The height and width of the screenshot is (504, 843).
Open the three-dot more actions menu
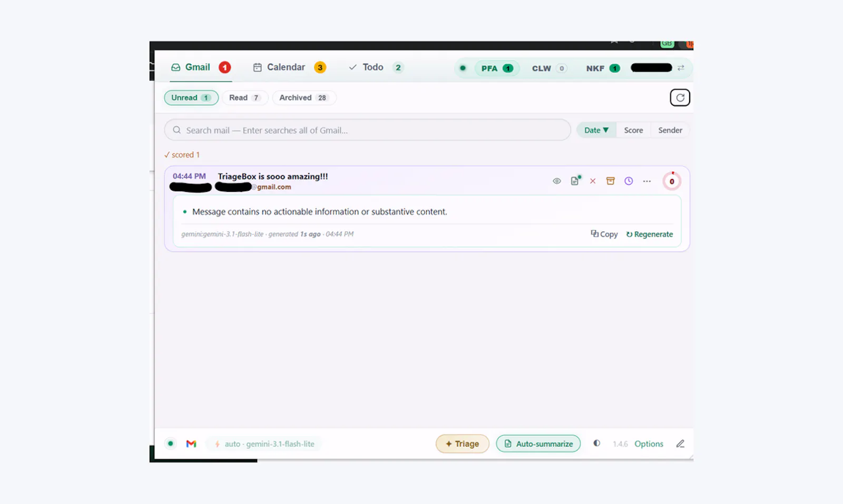pos(647,181)
